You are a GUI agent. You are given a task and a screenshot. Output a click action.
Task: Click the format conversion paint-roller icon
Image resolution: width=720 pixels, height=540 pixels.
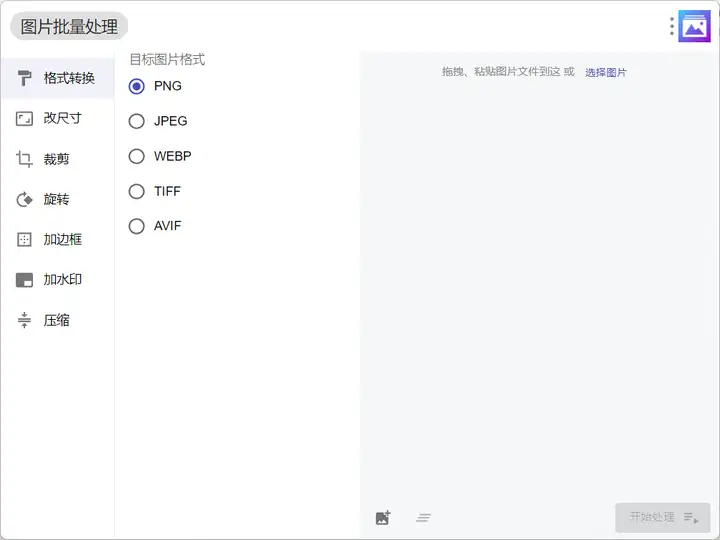(x=24, y=78)
